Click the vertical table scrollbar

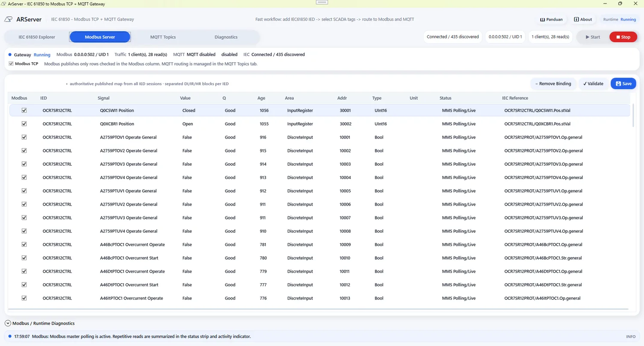tap(632, 116)
